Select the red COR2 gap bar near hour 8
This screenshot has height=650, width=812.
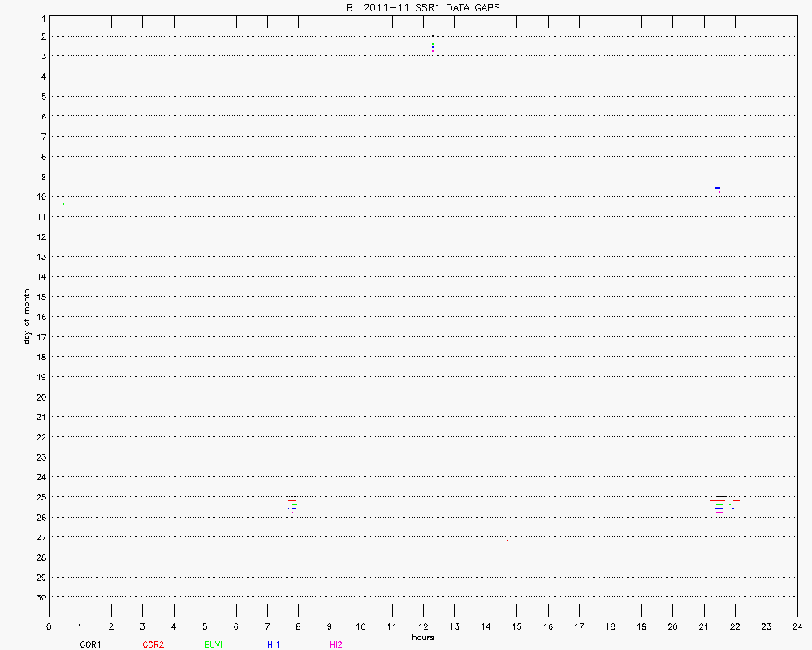(292, 500)
